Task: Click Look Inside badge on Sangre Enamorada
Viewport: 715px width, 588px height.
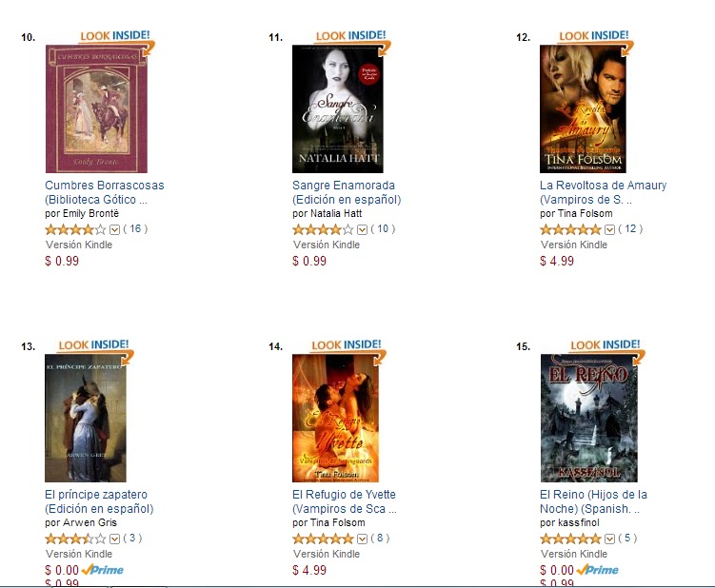Action: point(353,40)
